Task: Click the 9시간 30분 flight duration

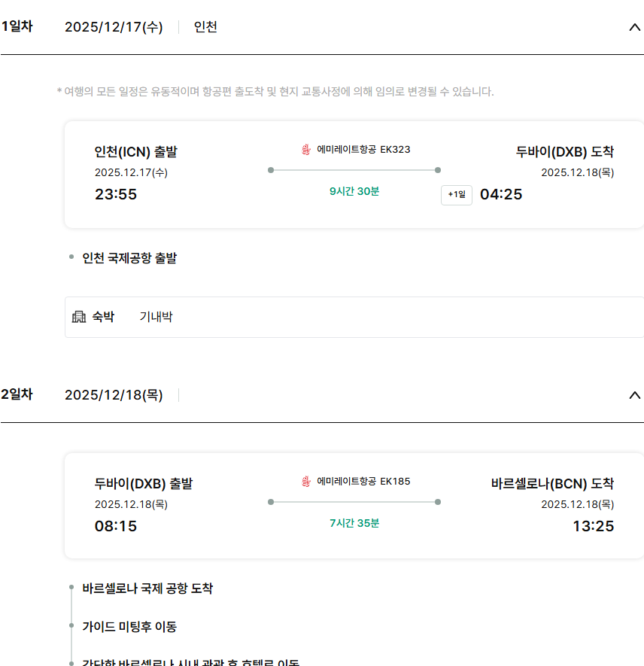Action: pos(354,191)
